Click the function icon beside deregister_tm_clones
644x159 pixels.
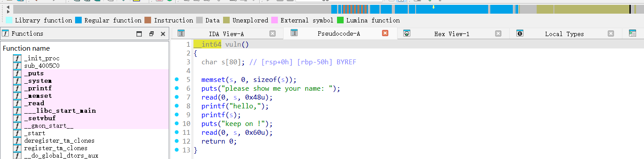[x=17, y=141]
